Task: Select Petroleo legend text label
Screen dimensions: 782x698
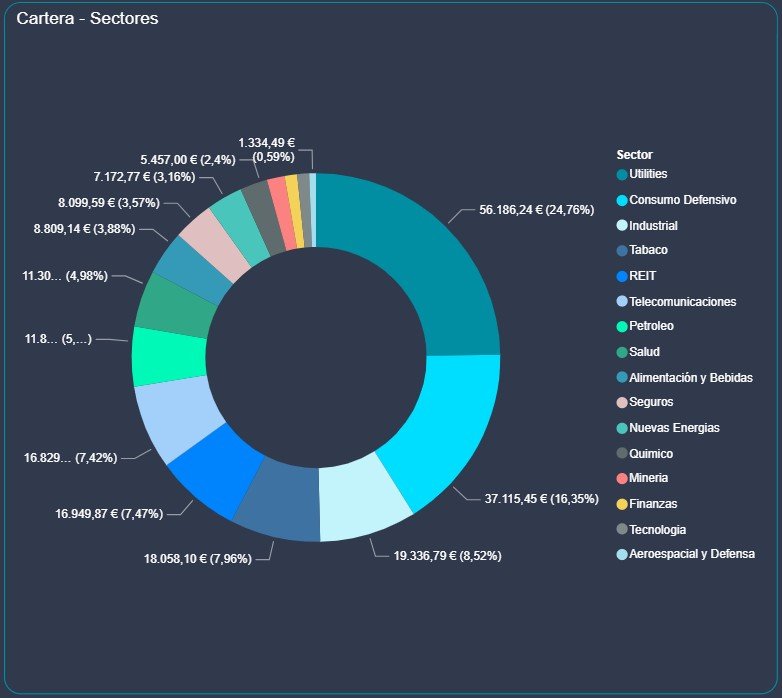Action: pyautogui.click(x=651, y=326)
